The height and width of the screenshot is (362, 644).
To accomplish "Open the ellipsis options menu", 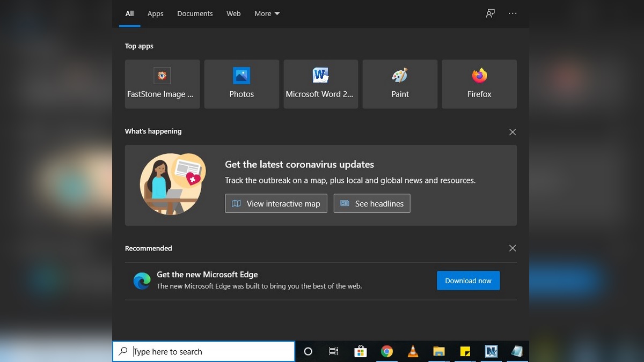I will (513, 13).
